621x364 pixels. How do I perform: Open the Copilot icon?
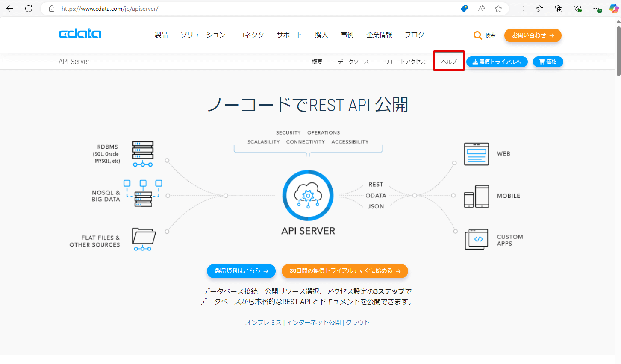[x=614, y=9]
